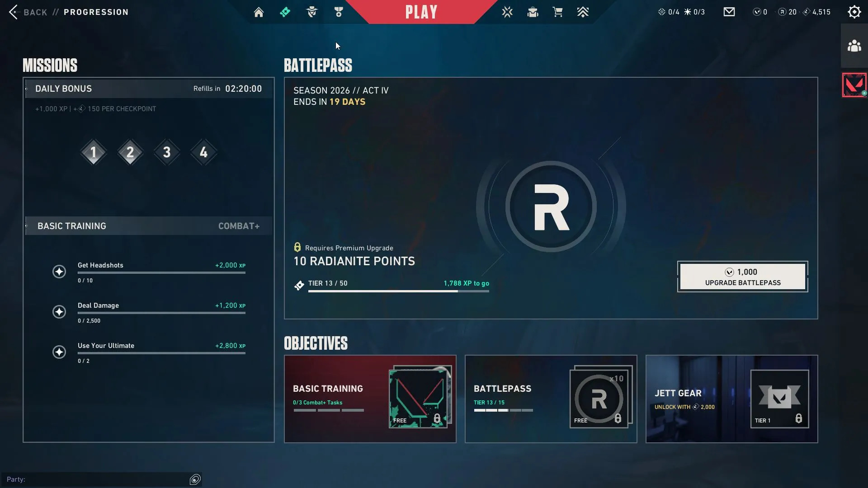Click the red player card avatar
The image size is (868, 488).
point(854,85)
